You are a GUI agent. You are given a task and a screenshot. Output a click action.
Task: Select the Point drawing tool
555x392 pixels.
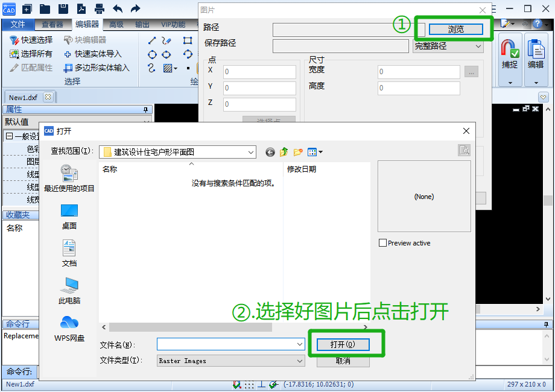188,68
